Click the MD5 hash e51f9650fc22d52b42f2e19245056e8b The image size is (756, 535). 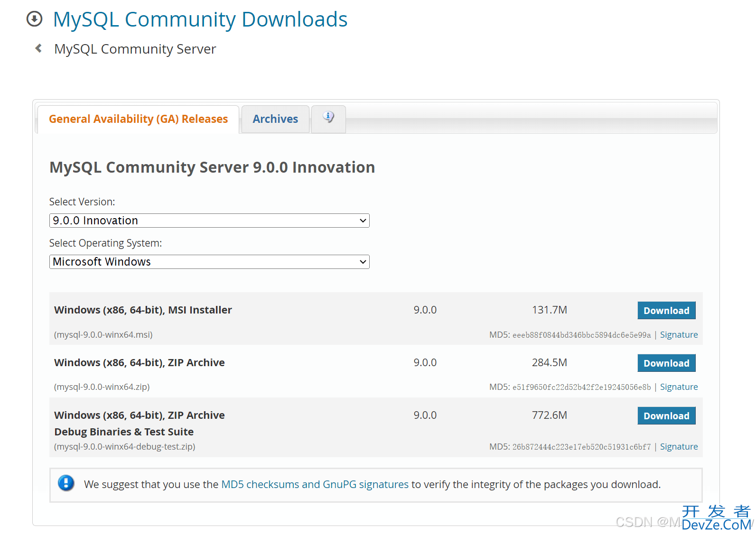(581, 387)
